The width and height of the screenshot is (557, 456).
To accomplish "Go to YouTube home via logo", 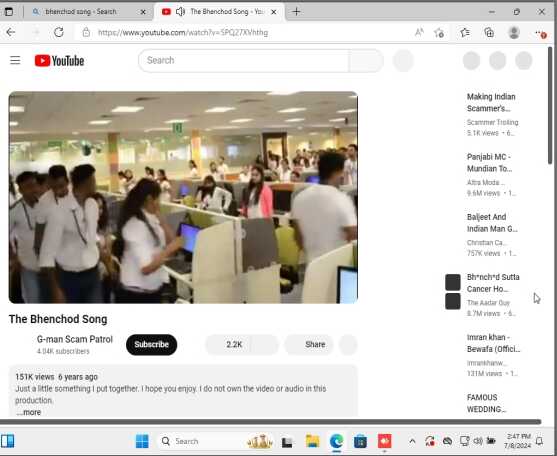I will [59, 61].
